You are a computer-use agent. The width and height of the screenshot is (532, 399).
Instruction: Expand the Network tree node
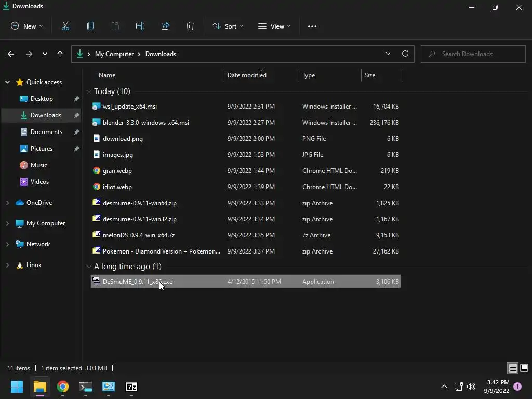coord(7,244)
